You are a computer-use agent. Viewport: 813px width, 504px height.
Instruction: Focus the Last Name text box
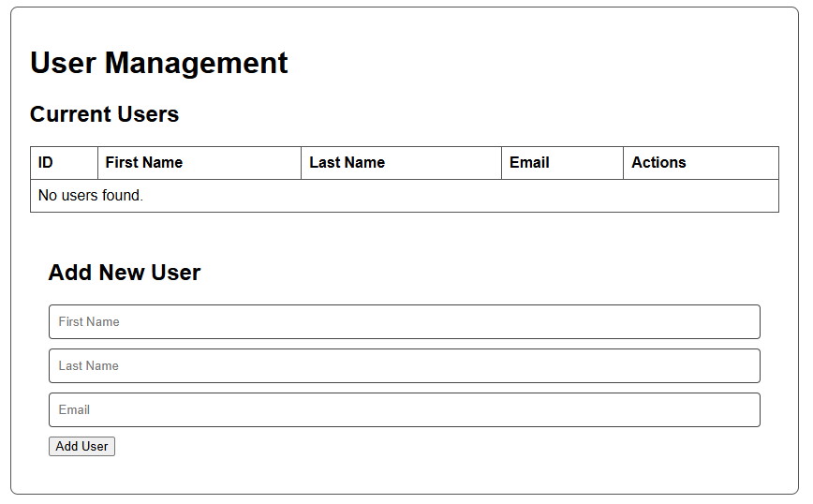pyautogui.click(x=404, y=365)
